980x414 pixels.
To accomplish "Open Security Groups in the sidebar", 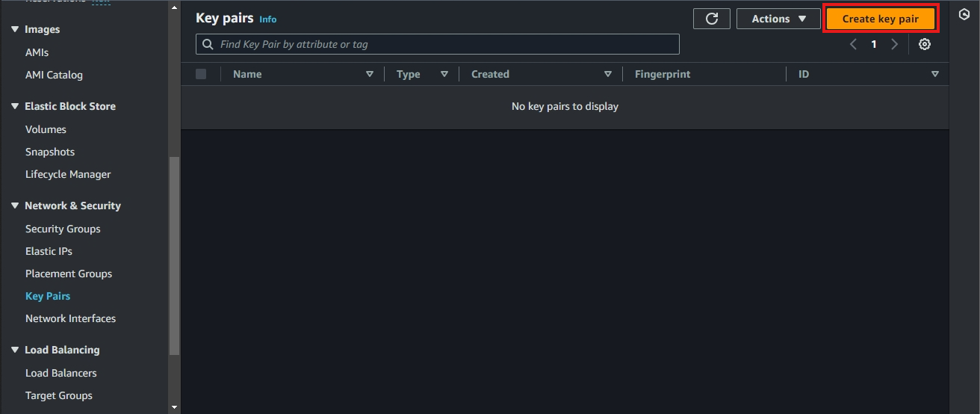I will tap(63, 229).
